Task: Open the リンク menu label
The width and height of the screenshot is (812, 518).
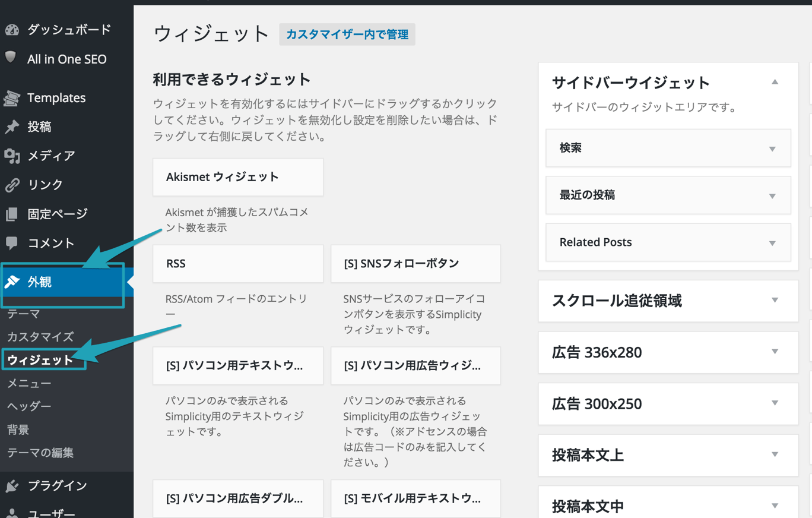Action: [x=45, y=185]
